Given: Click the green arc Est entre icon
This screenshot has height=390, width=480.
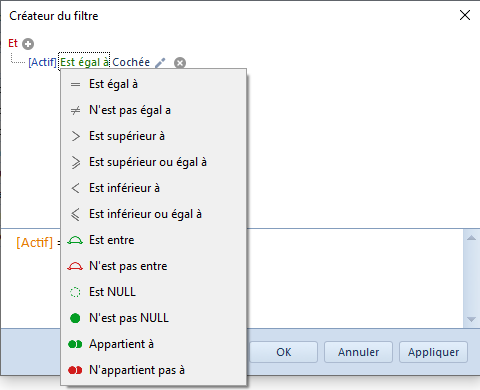Looking at the screenshot, I should click(75, 240).
